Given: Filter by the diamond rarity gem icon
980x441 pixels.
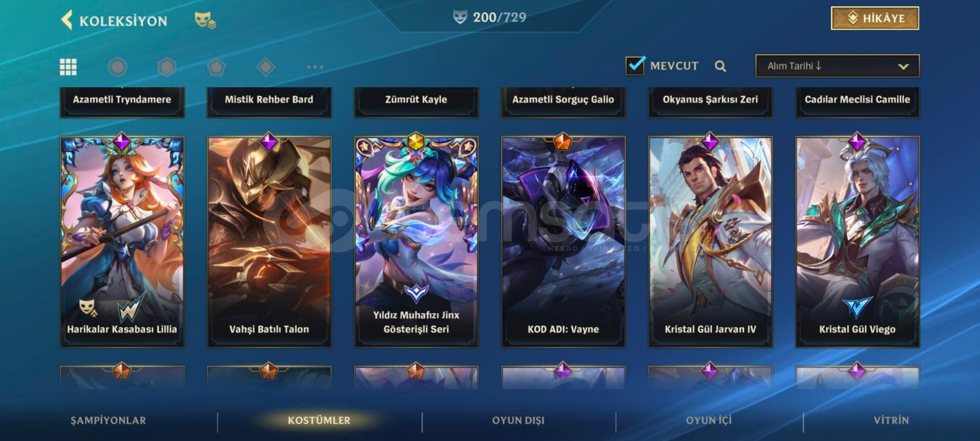Looking at the screenshot, I should (266, 67).
